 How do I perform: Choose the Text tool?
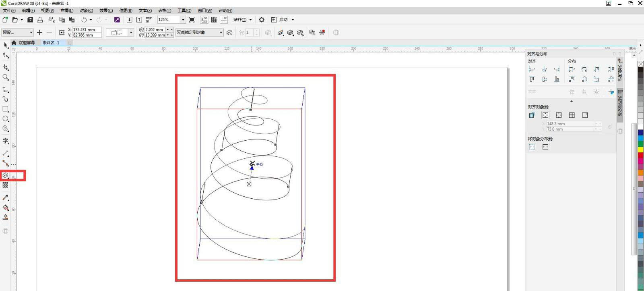click(x=5, y=141)
